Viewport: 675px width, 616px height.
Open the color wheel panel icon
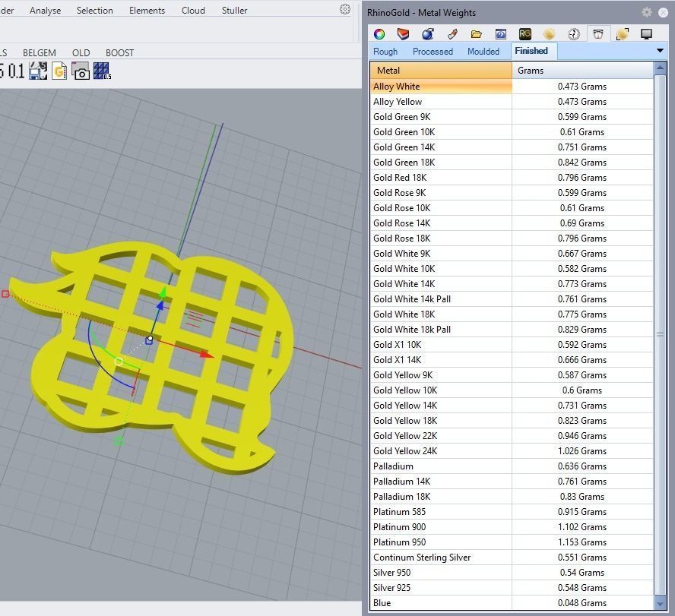click(379, 34)
